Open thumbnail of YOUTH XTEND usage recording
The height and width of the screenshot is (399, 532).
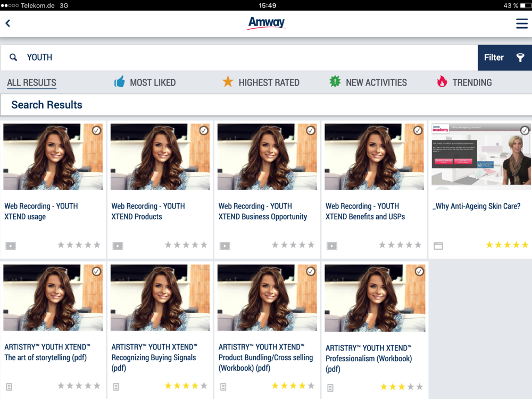53,157
